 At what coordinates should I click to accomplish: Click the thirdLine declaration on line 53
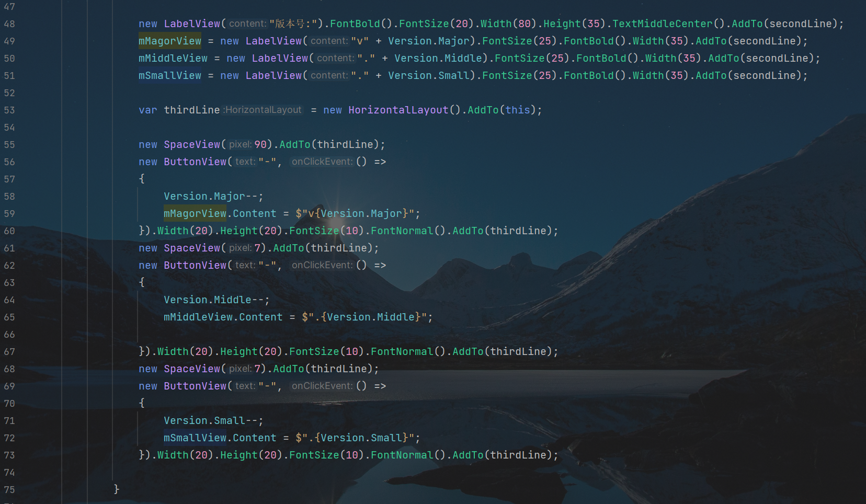click(x=192, y=110)
